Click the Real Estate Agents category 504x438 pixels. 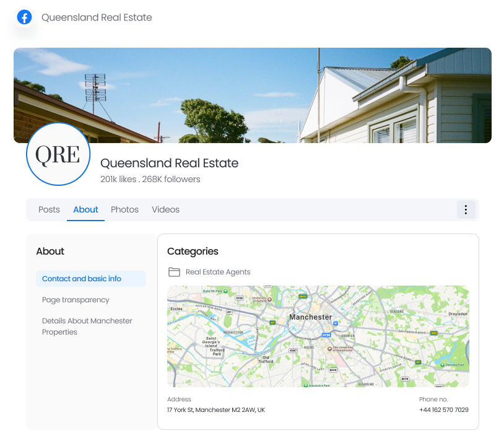(218, 272)
